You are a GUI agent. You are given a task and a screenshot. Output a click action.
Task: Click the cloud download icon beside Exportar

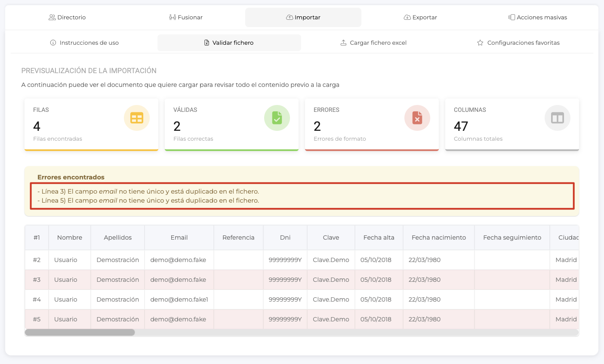[x=407, y=17]
